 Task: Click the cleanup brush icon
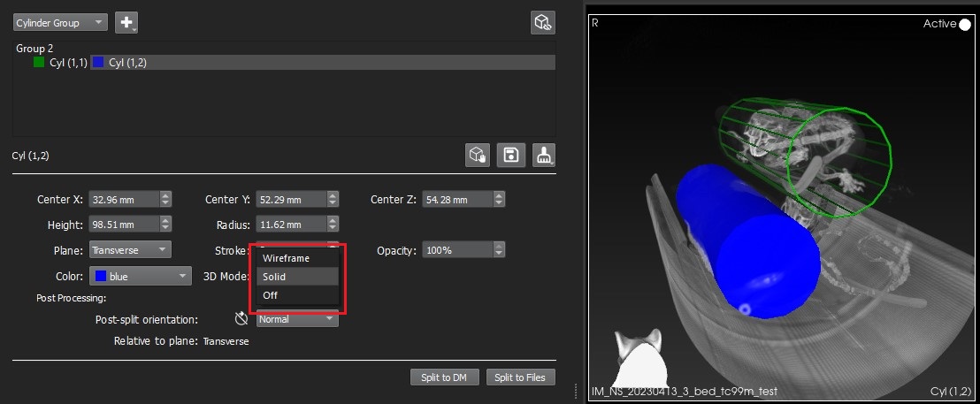click(x=543, y=156)
